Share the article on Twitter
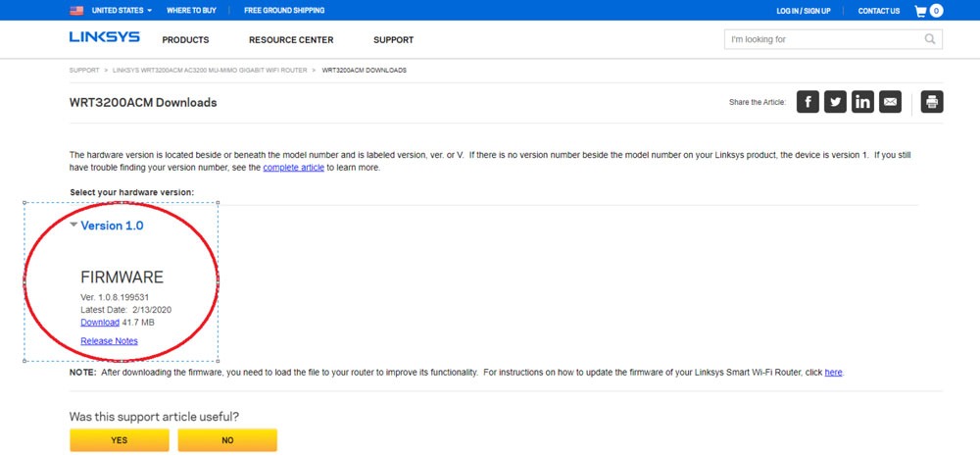The height and width of the screenshot is (456, 980). tap(835, 101)
